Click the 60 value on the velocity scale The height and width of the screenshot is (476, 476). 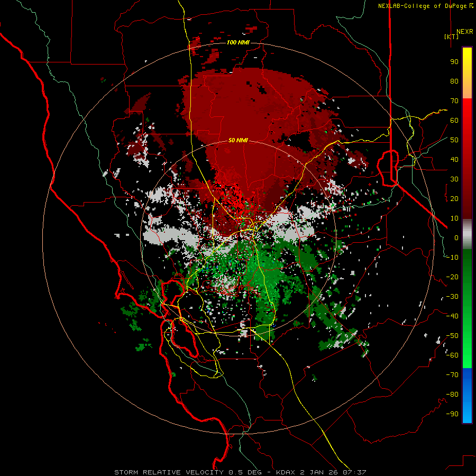[454, 120]
